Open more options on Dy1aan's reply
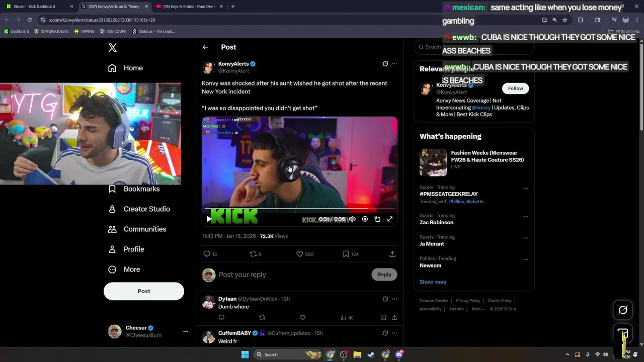This screenshot has width=644, height=362. pyautogui.click(x=394, y=299)
